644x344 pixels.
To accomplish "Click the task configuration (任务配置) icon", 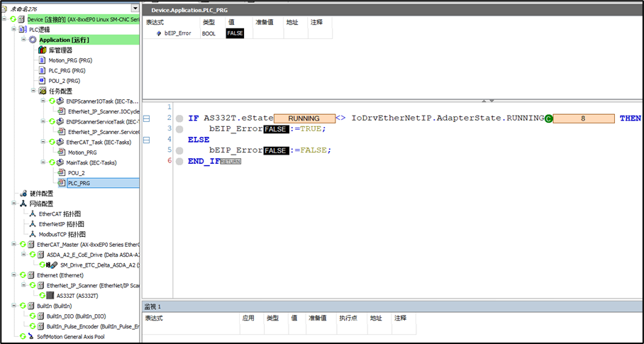I will (42, 91).
